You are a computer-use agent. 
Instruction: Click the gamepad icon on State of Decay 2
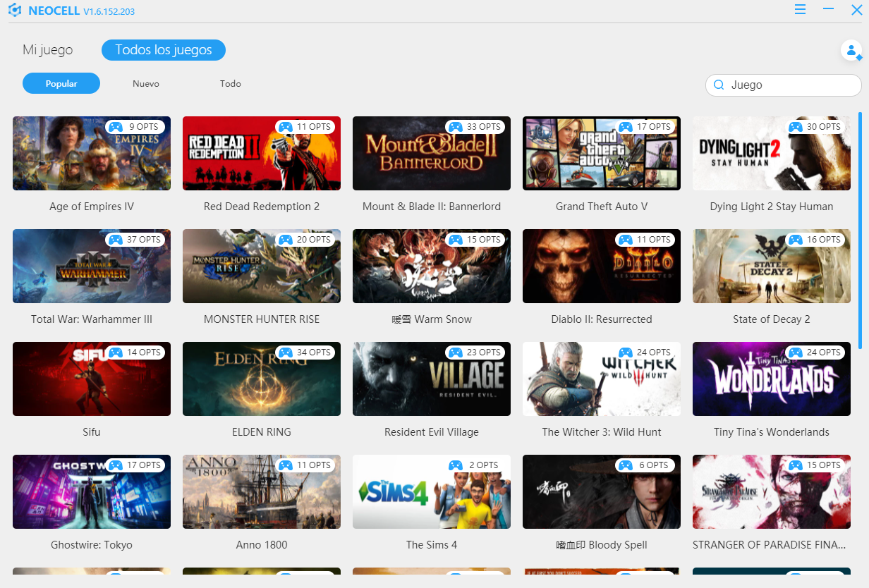pyautogui.click(x=796, y=240)
